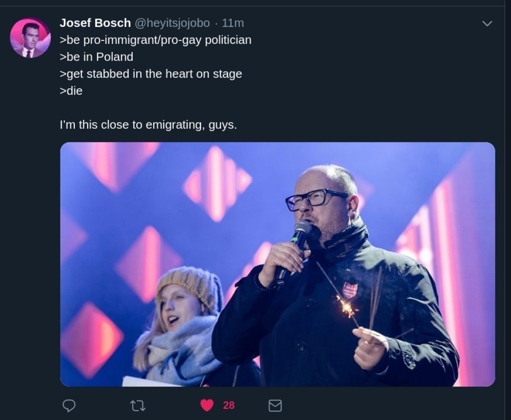511x420 pixels.
Task: Click the microphone in the photo
Action: pyautogui.click(x=298, y=239)
